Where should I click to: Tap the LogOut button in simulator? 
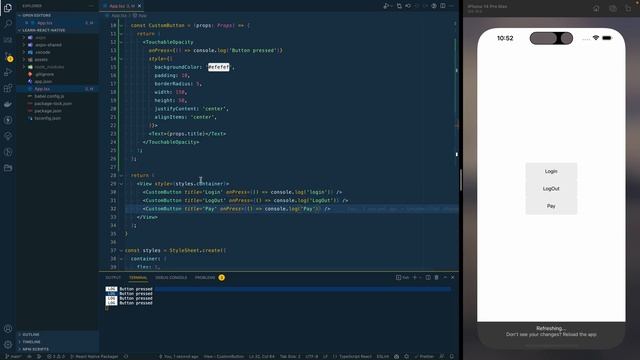551,189
